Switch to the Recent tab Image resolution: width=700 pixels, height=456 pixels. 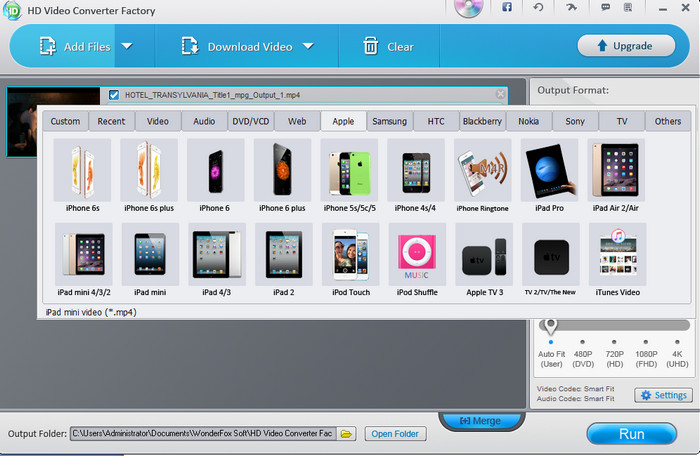pyautogui.click(x=112, y=121)
